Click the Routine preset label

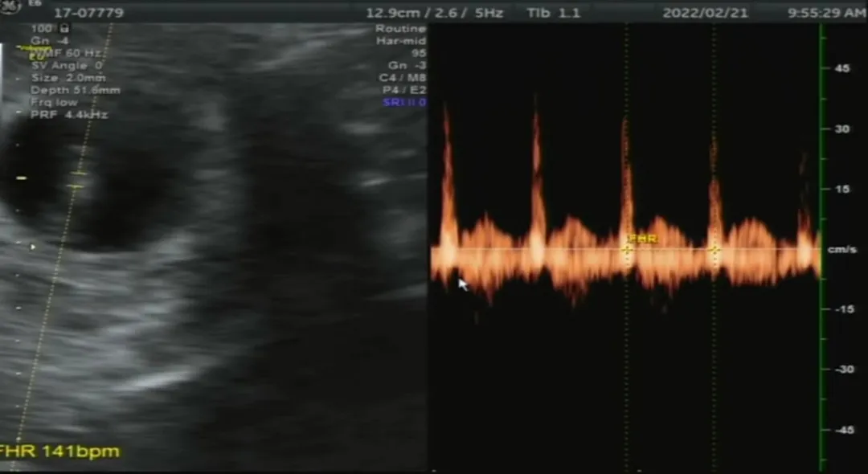tap(401, 29)
